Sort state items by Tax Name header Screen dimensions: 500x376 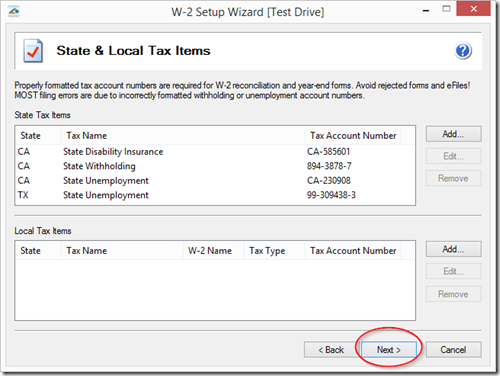pyautogui.click(x=183, y=136)
